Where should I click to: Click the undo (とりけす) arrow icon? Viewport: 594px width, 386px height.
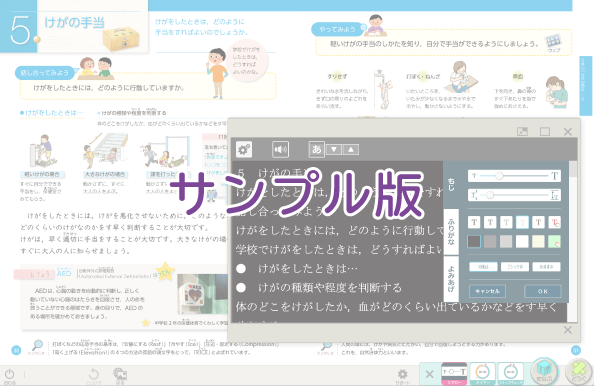tap(94, 375)
